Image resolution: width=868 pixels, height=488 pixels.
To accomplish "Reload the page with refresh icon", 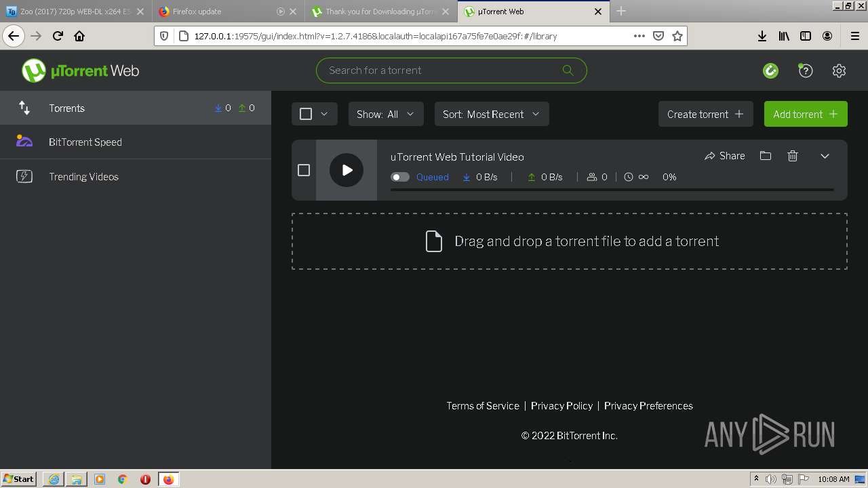I will coord(58,36).
